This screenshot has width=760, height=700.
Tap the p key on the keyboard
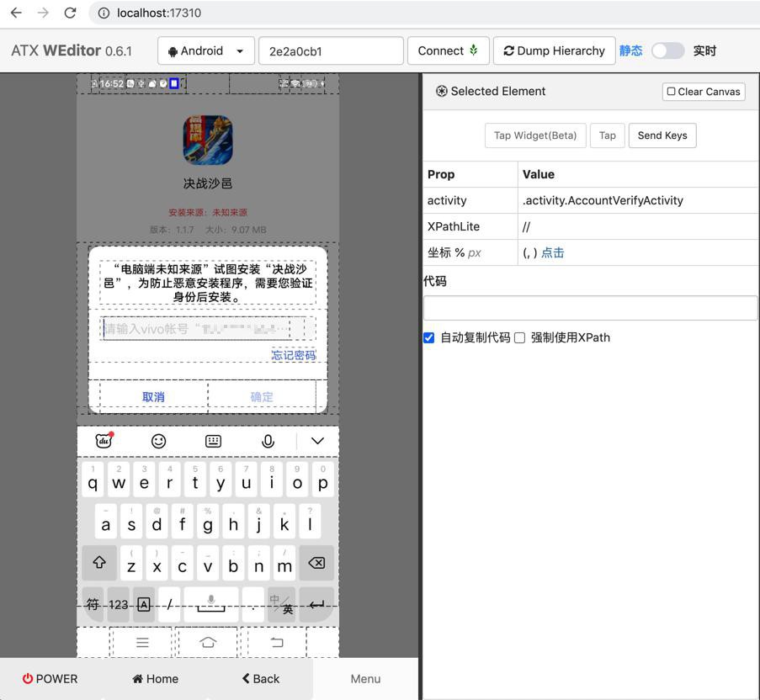click(x=323, y=480)
